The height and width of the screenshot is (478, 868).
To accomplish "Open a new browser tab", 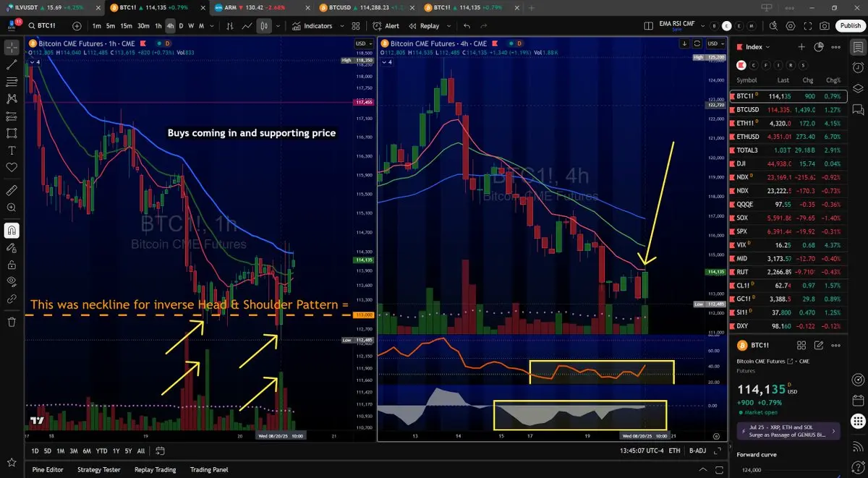I will (x=532, y=7).
